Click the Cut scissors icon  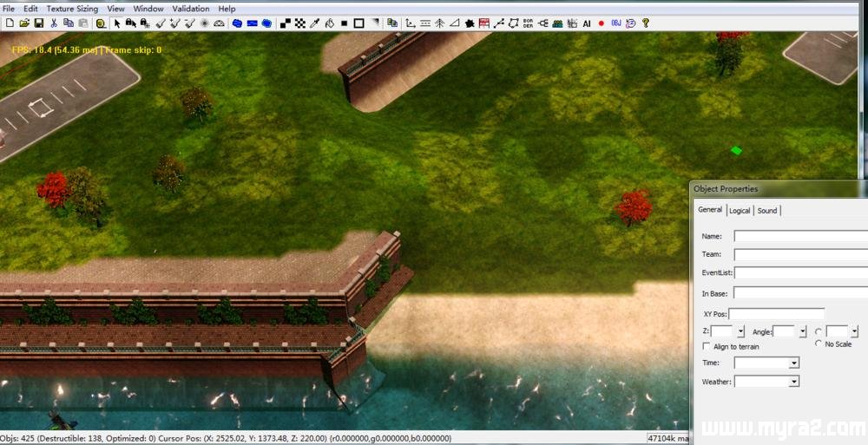coord(54,23)
